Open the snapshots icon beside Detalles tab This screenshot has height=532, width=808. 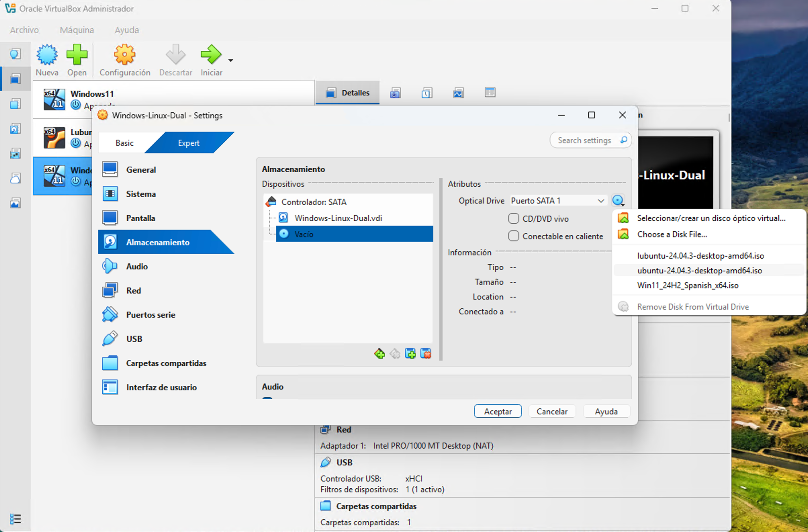point(395,93)
